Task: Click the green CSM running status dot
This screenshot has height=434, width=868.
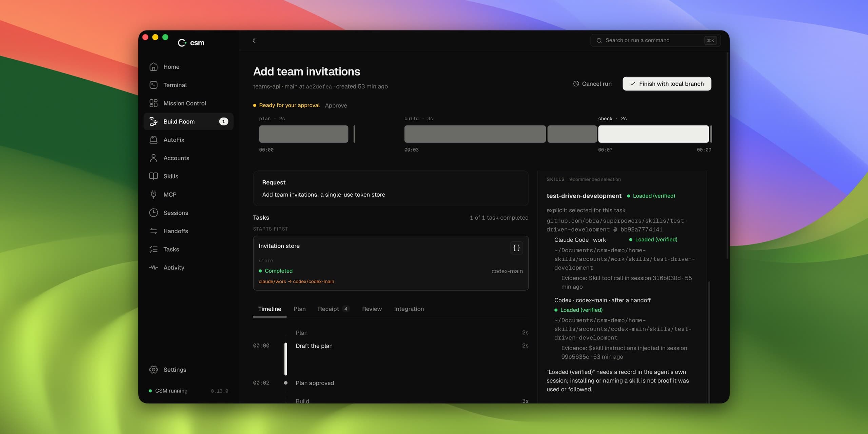Action: [x=150, y=391]
